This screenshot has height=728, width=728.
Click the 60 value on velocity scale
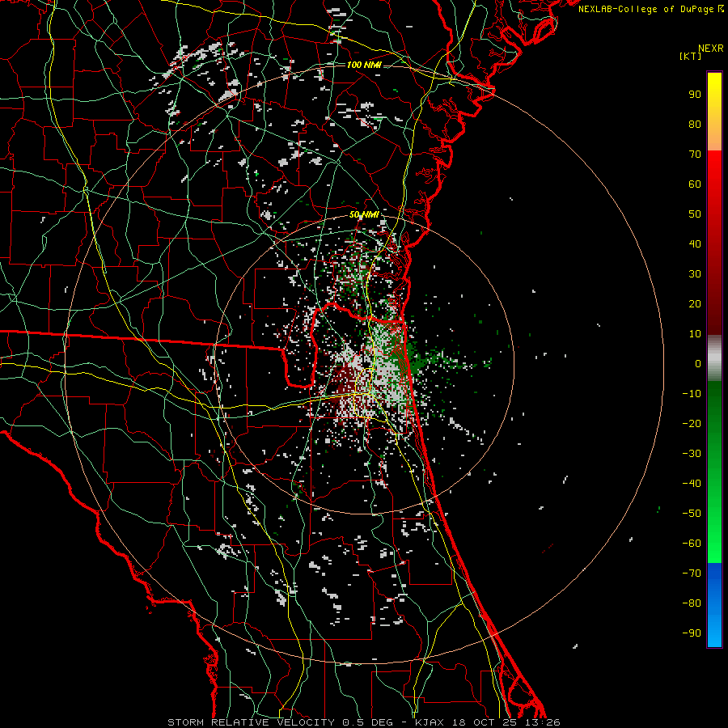tap(695, 184)
